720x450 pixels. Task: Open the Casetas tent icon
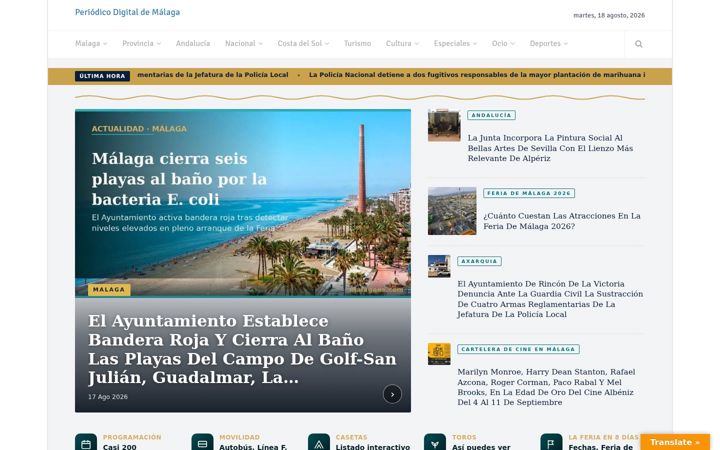tap(319, 443)
